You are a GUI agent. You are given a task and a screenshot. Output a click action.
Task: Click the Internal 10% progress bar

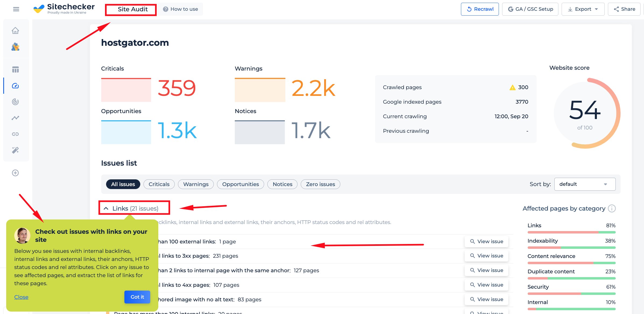[x=572, y=309]
